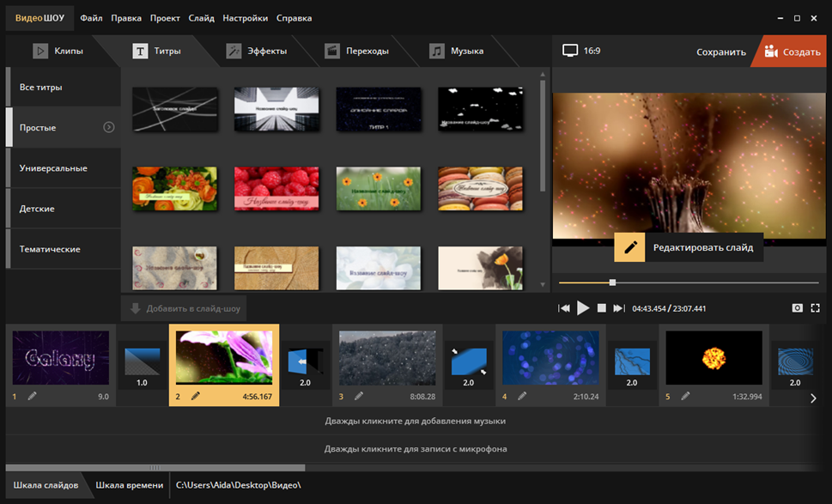Screen dimensions: 832x504
Task: Click pencil edit icon on slide 3
Action: tap(359, 396)
